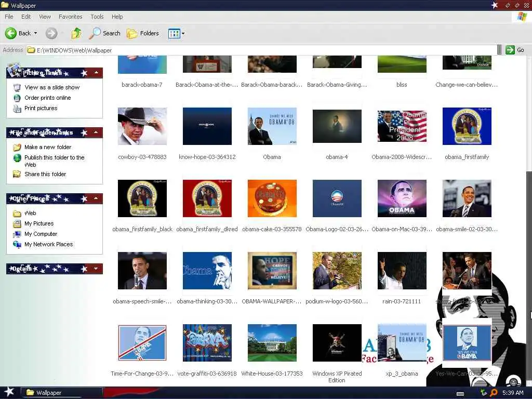Select the vote-graffiti-03-636918 thumbnail
The width and height of the screenshot is (532, 399).
tap(207, 343)
